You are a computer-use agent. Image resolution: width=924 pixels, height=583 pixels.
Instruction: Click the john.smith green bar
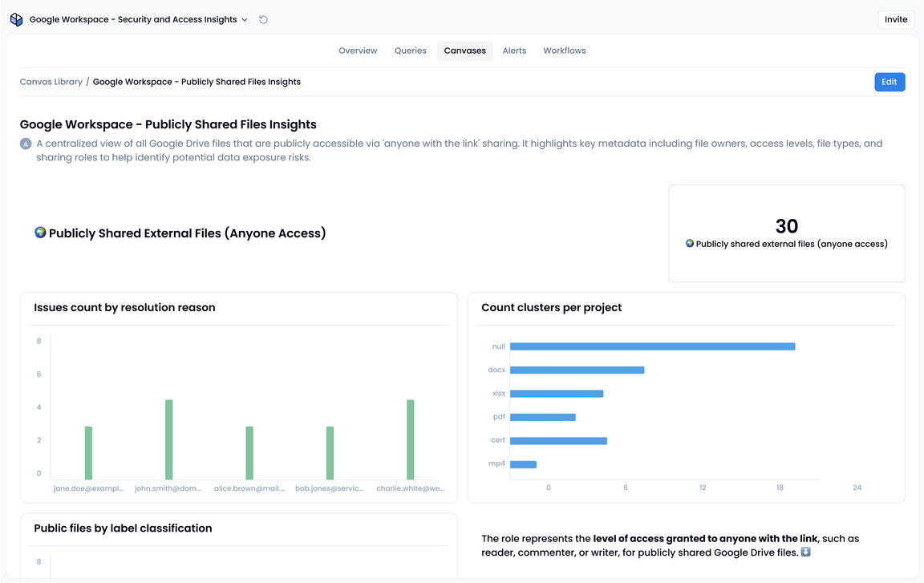click(169, 439)
